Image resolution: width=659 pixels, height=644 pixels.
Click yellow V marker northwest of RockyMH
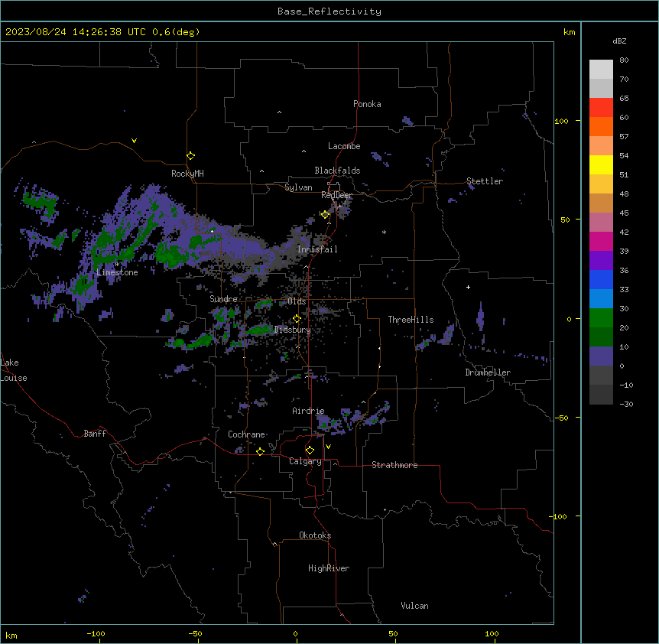pyautogui.click(x=134, y=141)
